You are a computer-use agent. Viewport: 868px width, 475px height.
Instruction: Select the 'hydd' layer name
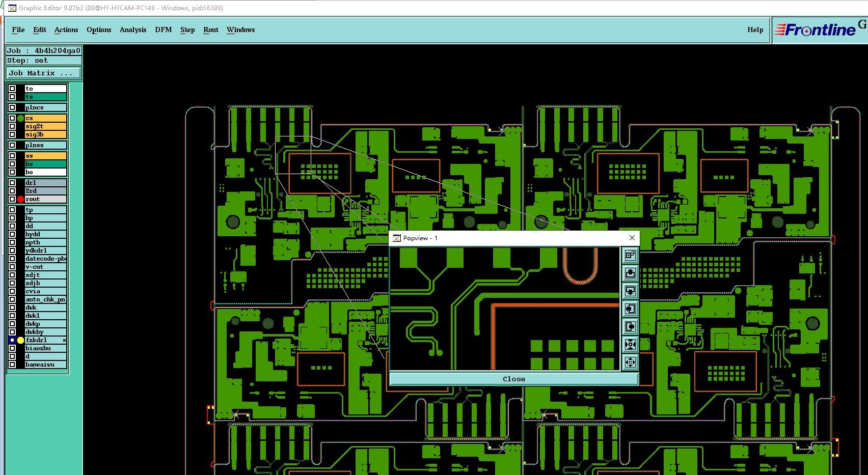pyautogui.click(x=46, y=234)
